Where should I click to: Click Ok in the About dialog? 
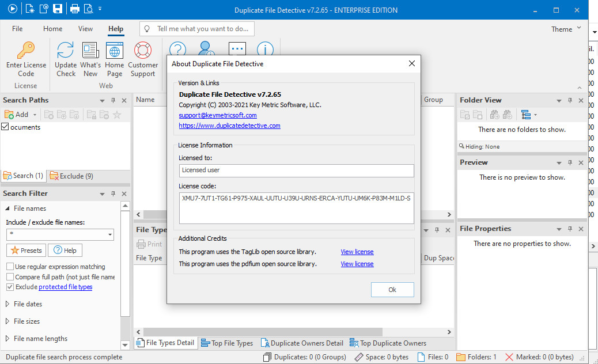[x=392, y=290]
